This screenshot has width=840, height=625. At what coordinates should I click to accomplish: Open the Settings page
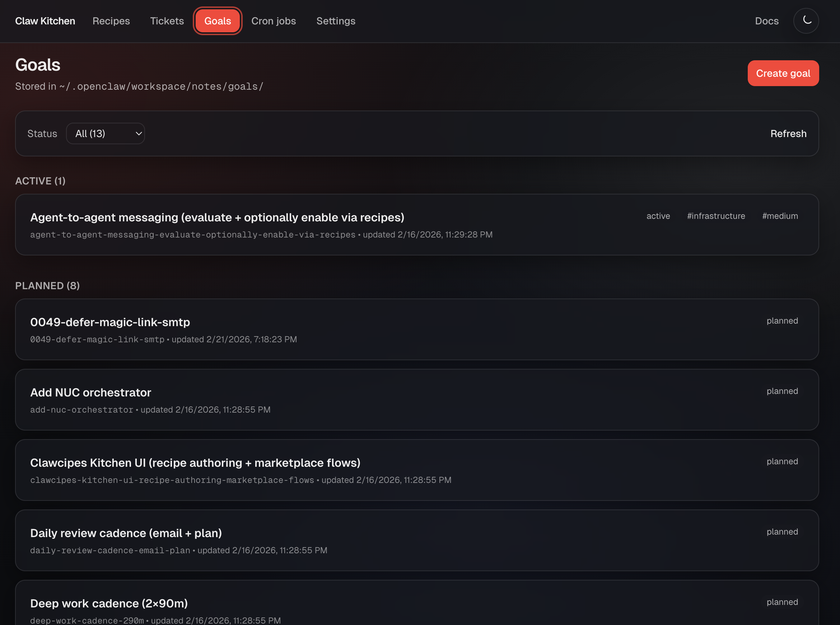tap(335, 21)
